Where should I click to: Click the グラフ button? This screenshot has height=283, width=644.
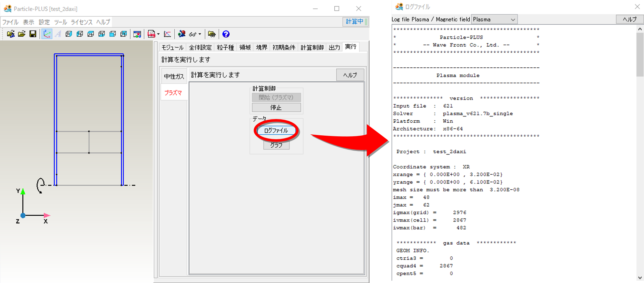click(x=276, y=145)
